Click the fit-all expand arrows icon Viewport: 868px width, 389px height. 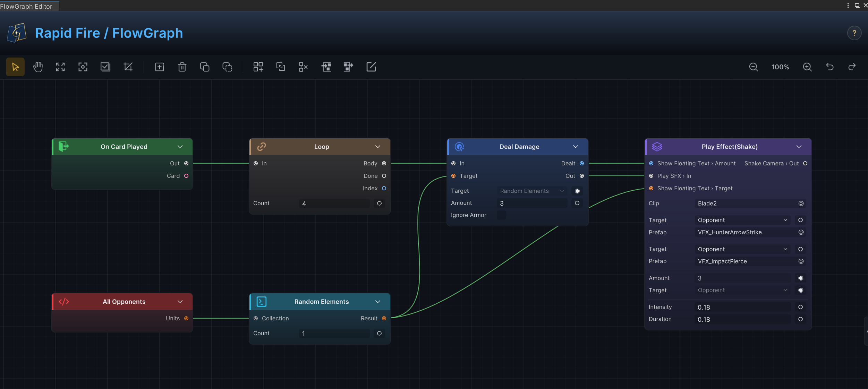coord(60,67)
